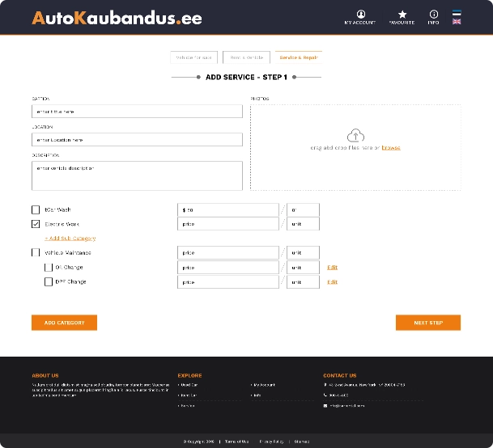Click the envelope email icon in footer
The height and width of the screenshot is (448, 493).
pos(325,406)
